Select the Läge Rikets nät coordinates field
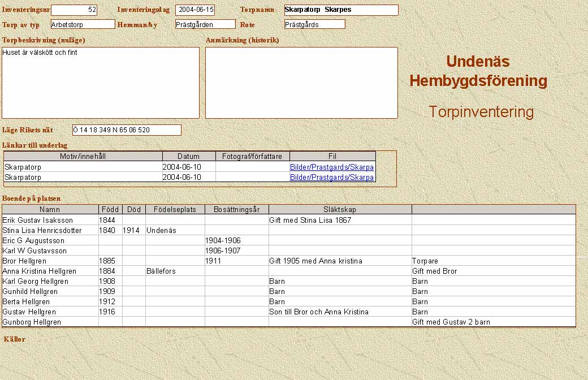The width and height of the screenshot is (588, 380). [x=127, y=130]
